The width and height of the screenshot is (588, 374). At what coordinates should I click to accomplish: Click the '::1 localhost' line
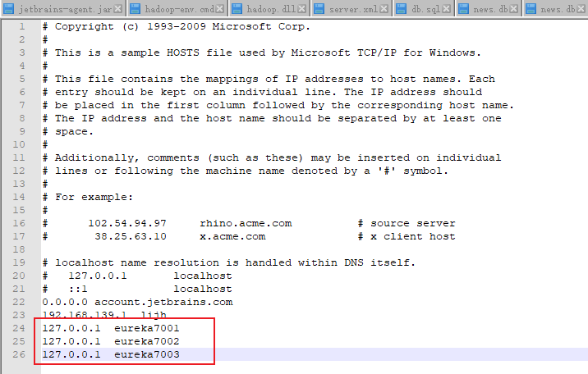tap(137, 289)
